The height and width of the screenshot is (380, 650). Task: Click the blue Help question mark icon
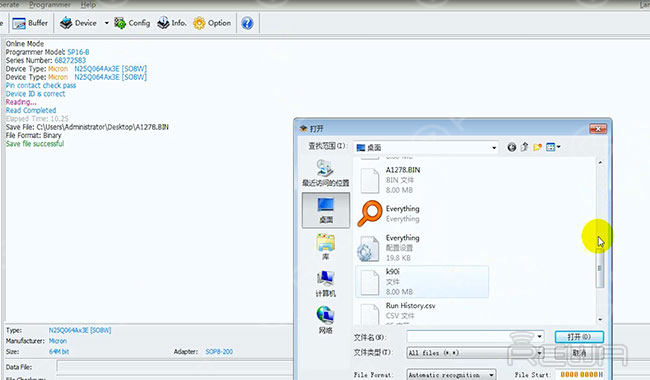247,23
